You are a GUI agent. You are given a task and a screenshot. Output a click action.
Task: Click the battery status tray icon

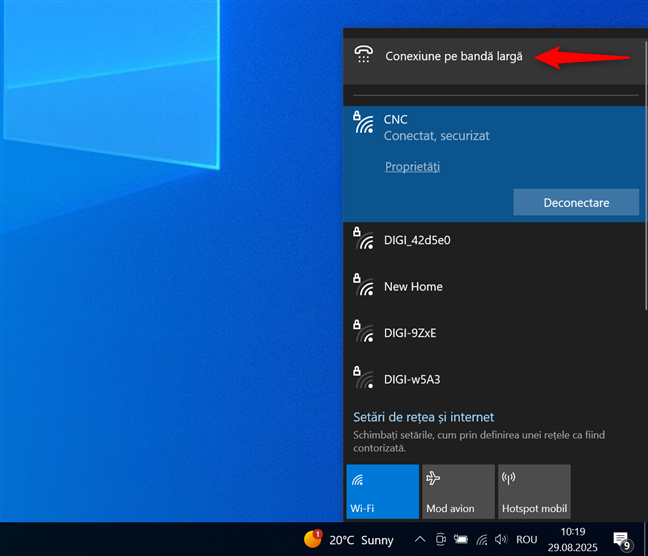[461, 540]
